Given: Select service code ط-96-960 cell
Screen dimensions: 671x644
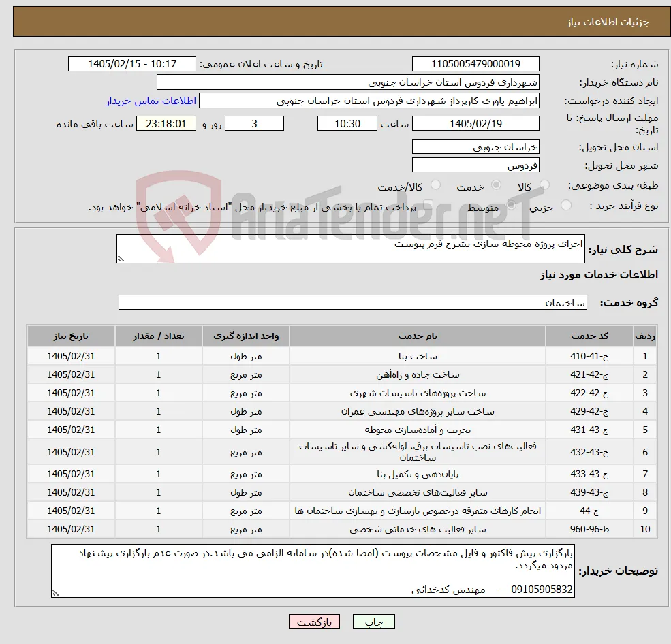Looking at the screenshot, I should [x=589, y=529].
